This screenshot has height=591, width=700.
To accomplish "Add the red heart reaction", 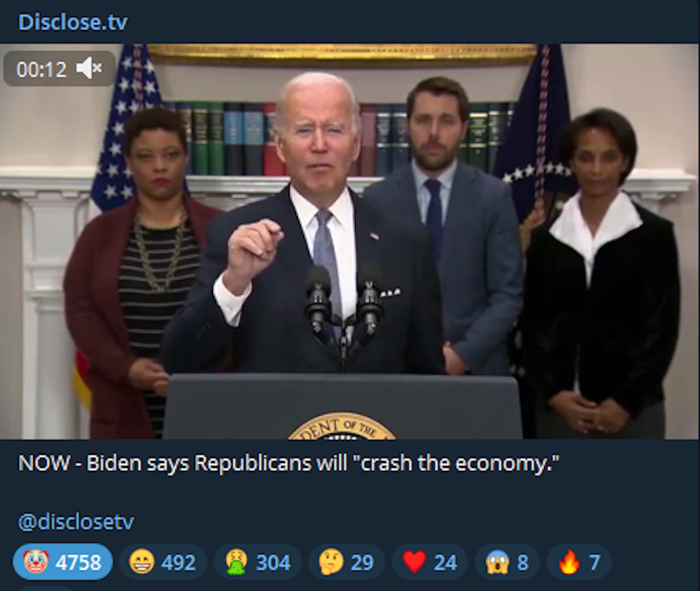I will point(415,562).
